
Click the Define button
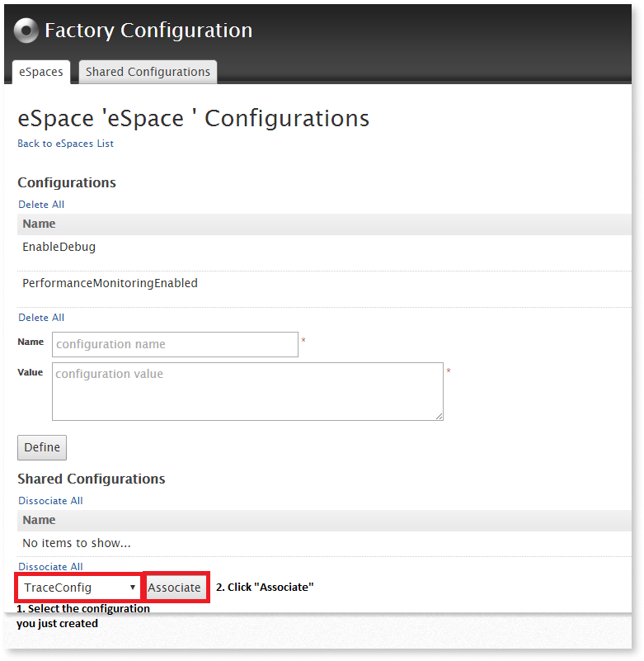(41, 447)
